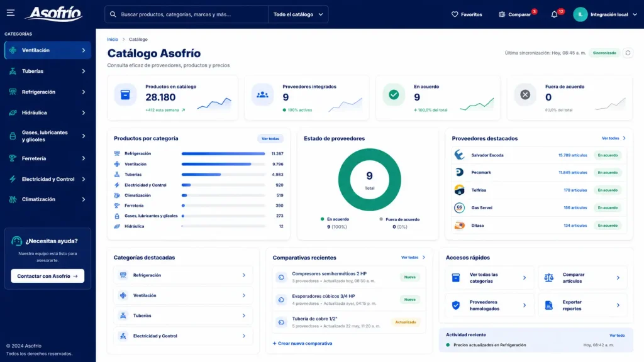644x362 pixels.
Task: Open Ventilación under Categorías destacadas
Action: 183,295
